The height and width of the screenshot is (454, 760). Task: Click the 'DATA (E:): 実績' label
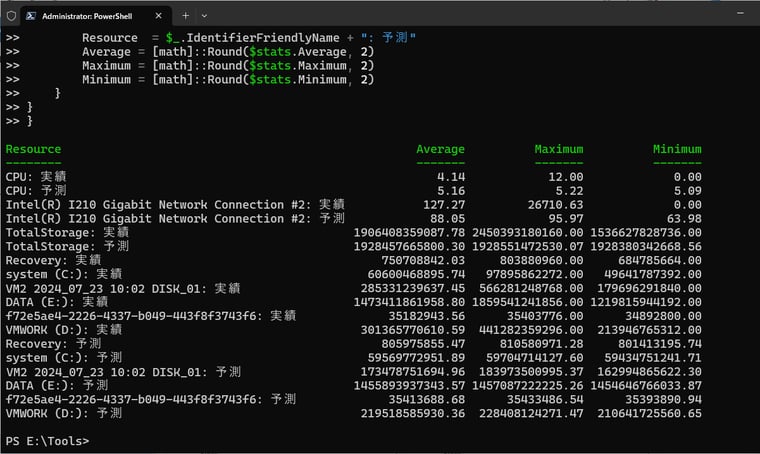57,302
